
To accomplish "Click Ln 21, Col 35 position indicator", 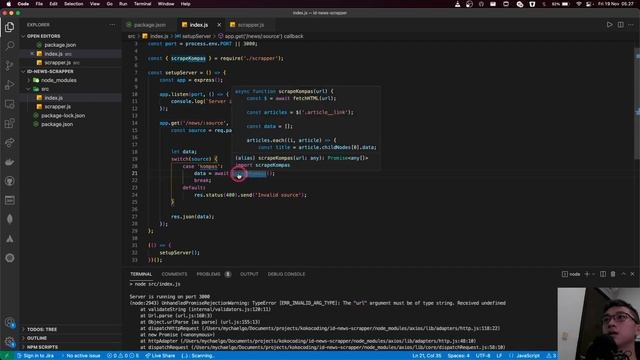I will [427, 356].
